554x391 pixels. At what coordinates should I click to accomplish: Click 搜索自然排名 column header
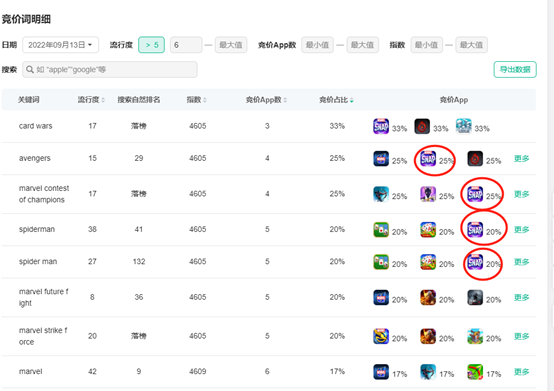click(139, 100)
